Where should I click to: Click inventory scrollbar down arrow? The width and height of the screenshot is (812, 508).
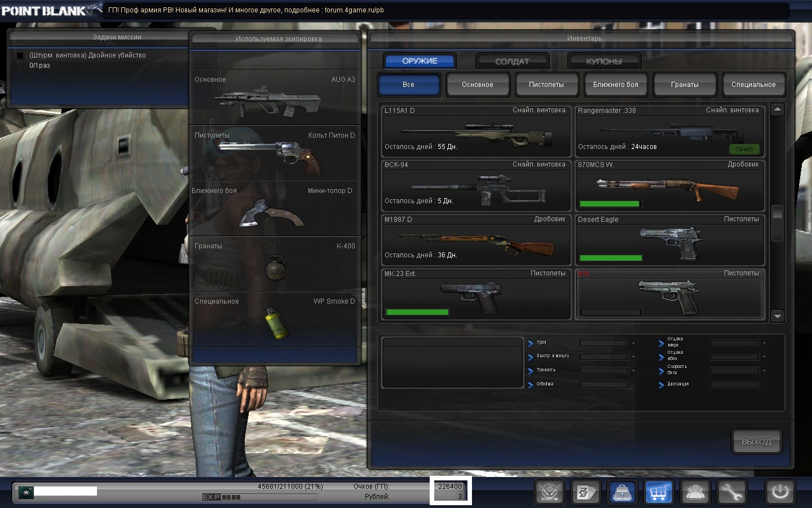click(778, 316)
